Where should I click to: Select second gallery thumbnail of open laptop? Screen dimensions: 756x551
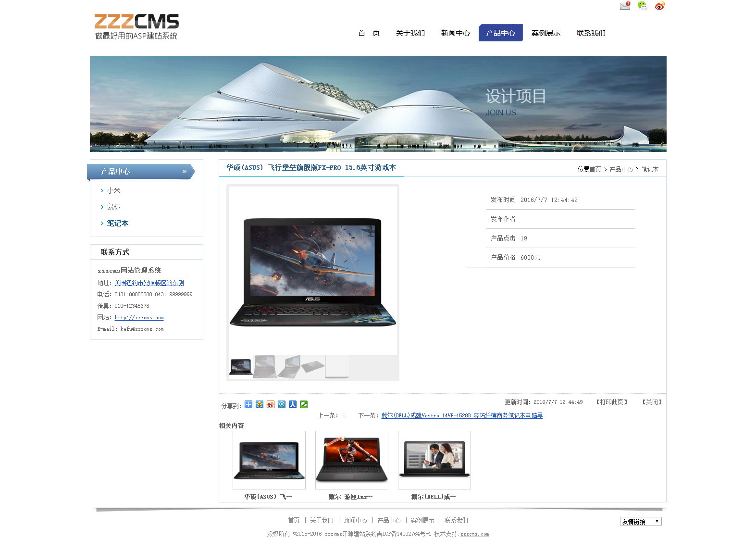point(265,367)
